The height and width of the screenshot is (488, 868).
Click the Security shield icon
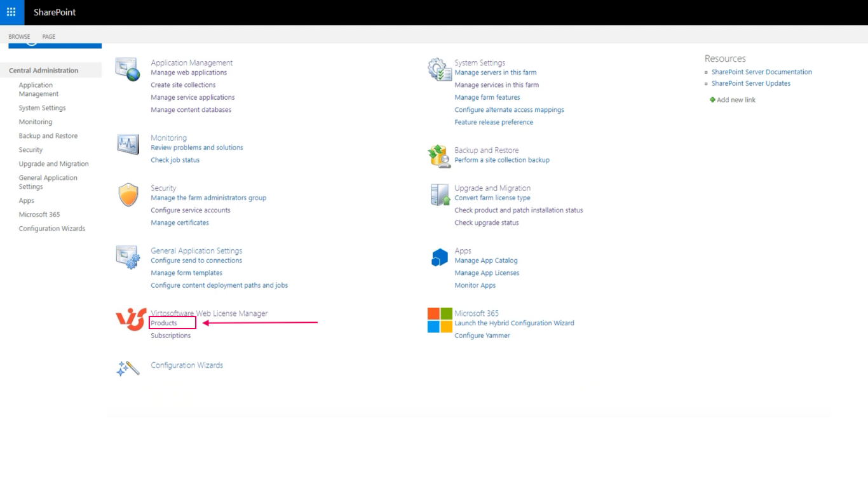coord(128,194)
